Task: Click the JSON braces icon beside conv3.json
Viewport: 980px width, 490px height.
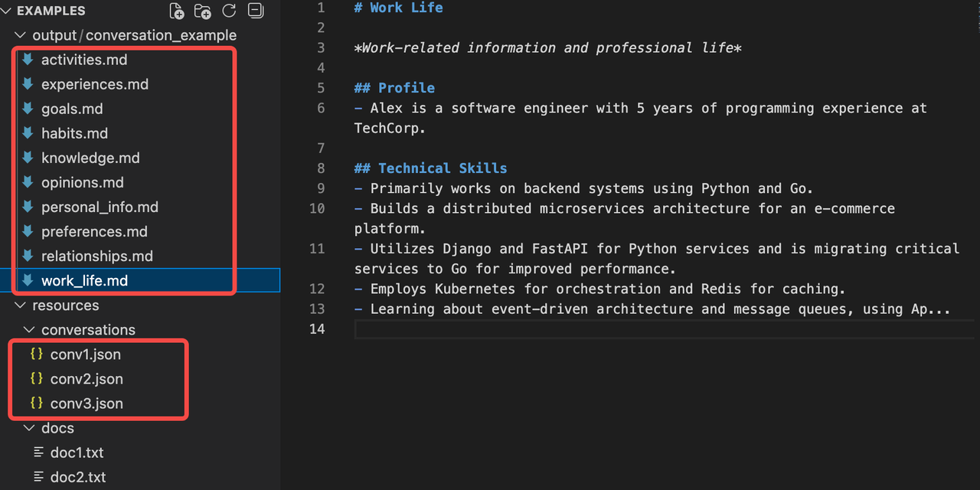Action: pos(36,403)
